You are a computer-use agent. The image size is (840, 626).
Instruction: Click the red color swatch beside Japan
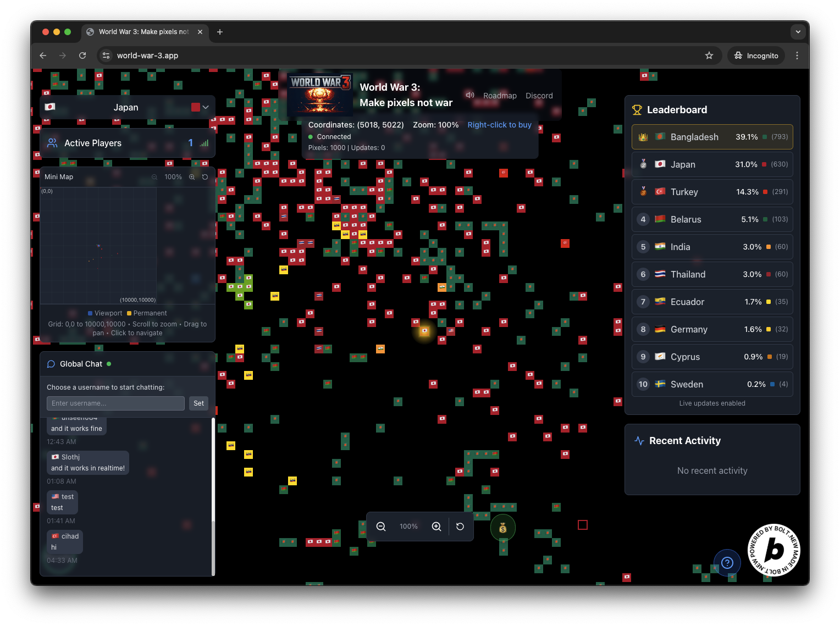tap(195, 107)
